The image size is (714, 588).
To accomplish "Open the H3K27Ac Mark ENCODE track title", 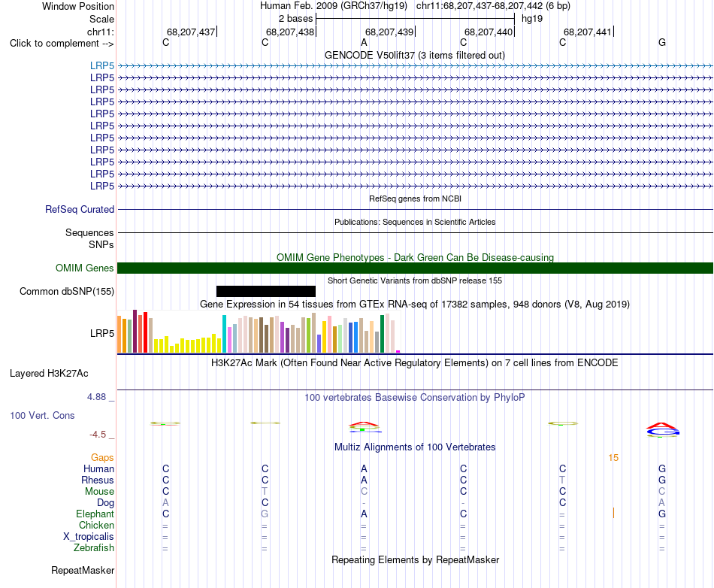I will [x=415, y=363].
